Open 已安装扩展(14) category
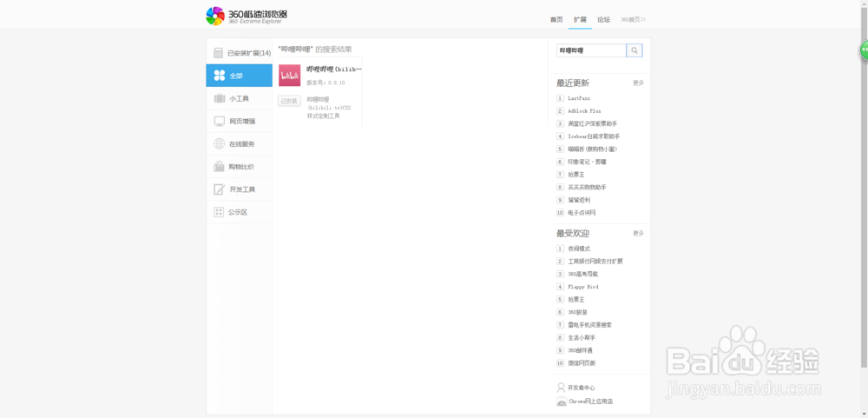 [x=249, y=53]
